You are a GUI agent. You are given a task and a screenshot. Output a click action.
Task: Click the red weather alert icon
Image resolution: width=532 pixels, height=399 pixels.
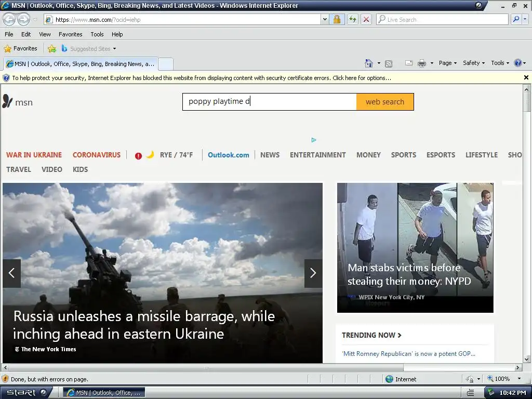[x=138, y=156]
